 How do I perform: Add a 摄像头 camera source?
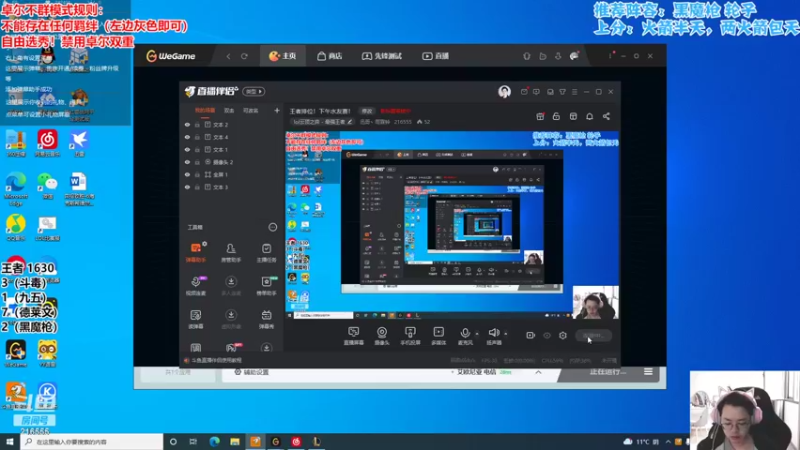(x=382, y=336)
